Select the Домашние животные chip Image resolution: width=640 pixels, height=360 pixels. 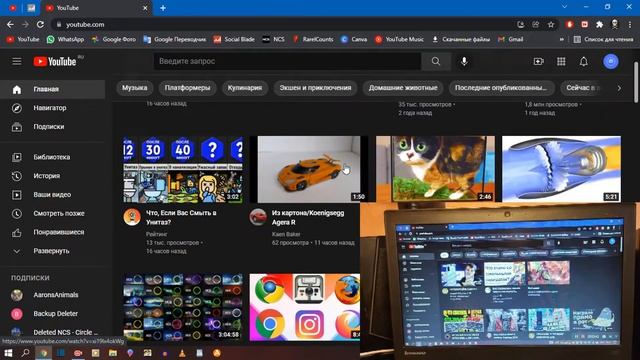pos(403,88)
